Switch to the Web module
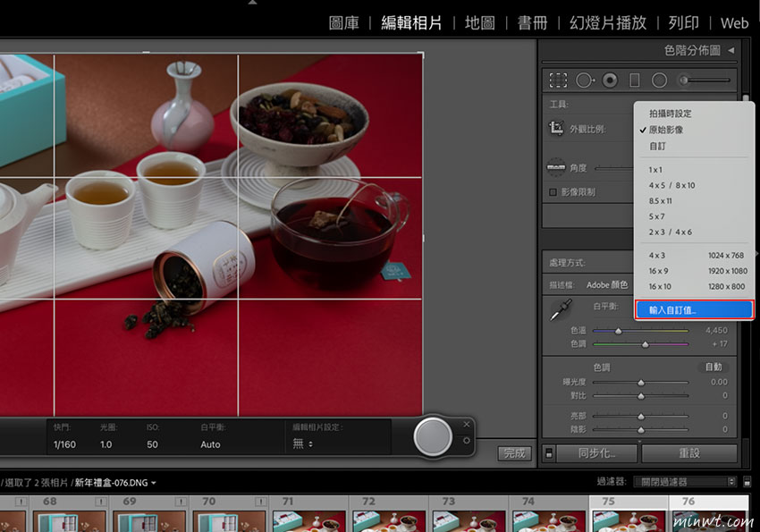The height and width of the screenshot is (532, 760). click(734, 22)
